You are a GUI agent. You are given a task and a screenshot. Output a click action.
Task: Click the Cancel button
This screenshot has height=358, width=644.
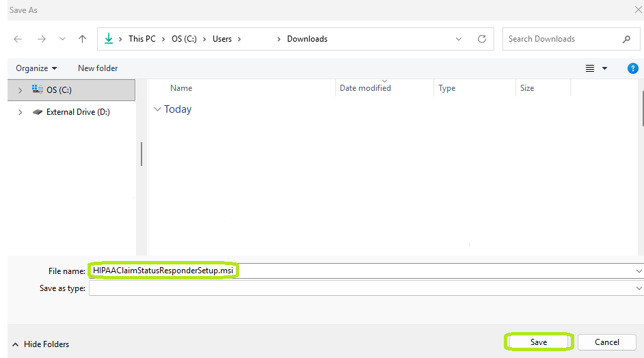point(606,342)
